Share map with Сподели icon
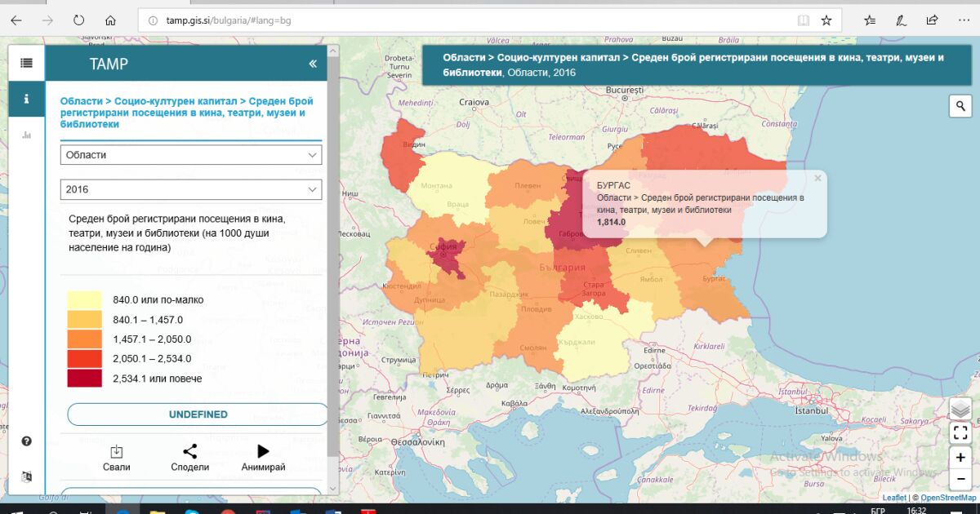The height and width of the screenshot is (514, 980). pos(189,459)
